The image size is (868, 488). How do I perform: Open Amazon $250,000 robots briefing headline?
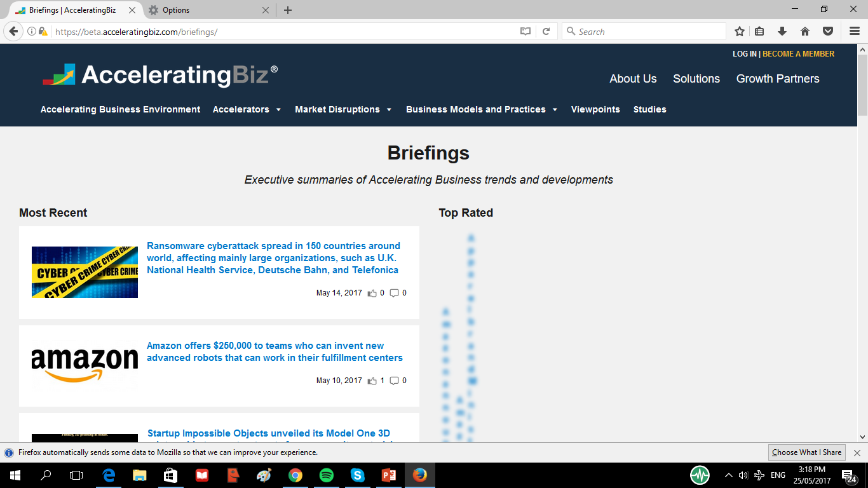click(x=275, y=351)
